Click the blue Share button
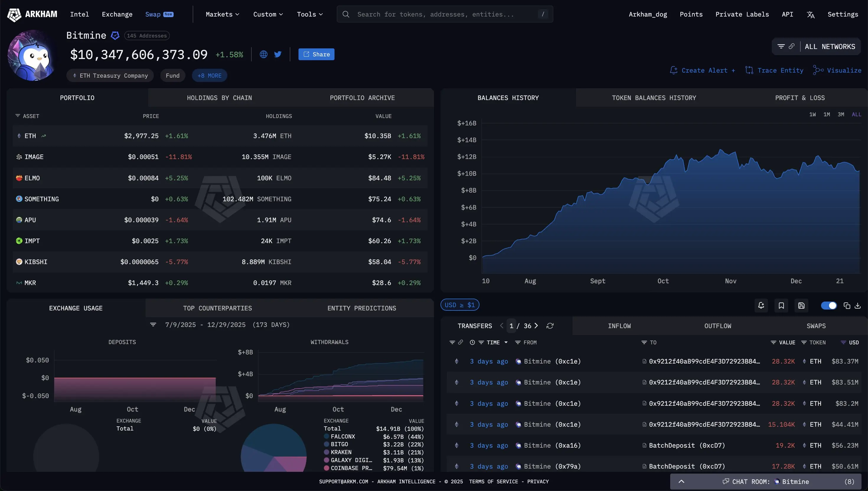 pos(316,54)
